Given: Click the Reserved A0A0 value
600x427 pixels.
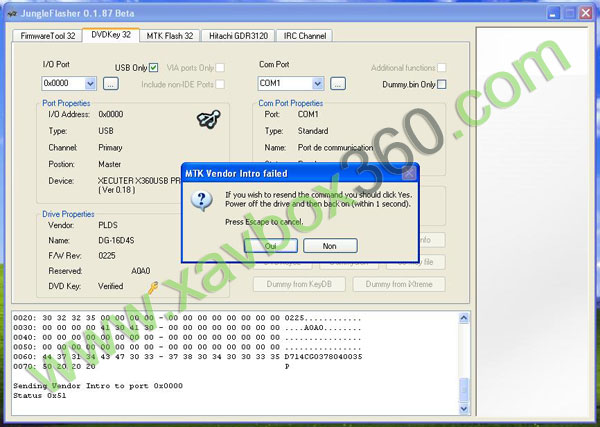Looking at the screenshot, I should pos(140,271).
